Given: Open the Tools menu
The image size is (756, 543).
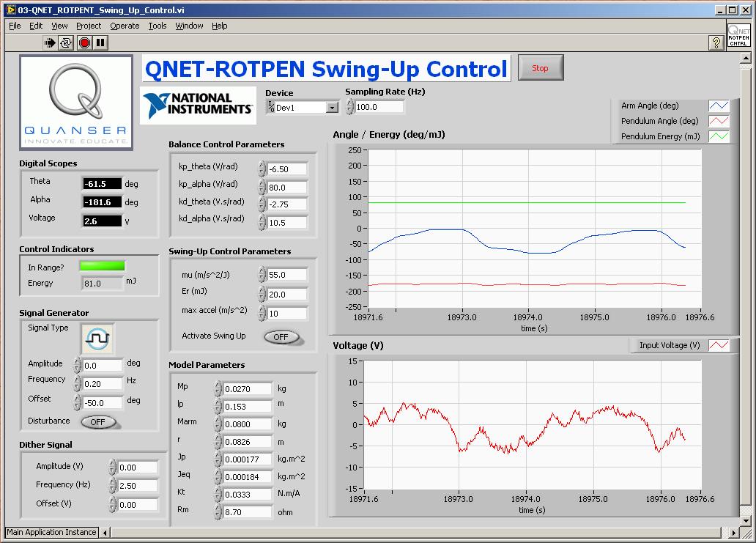Looking at the screenshot, I should point(157,26).
